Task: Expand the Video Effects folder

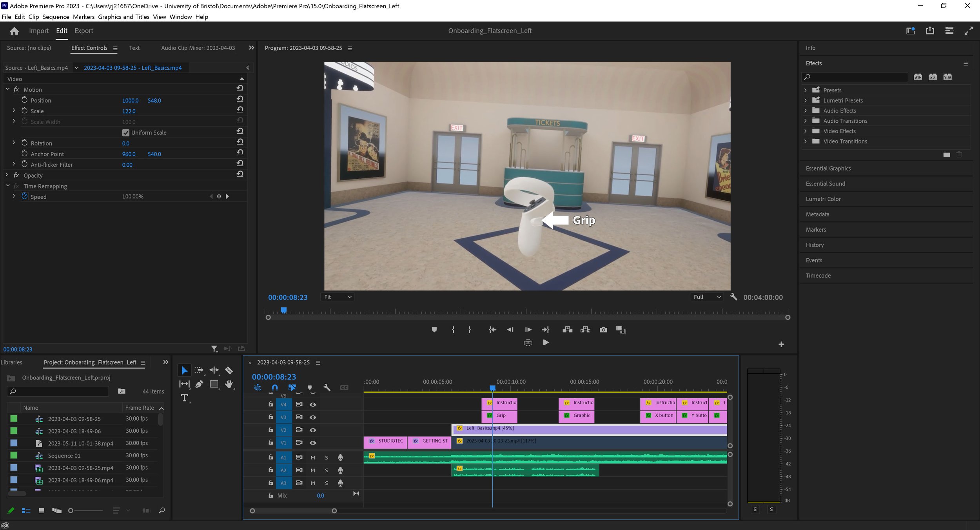Action: 806,131
